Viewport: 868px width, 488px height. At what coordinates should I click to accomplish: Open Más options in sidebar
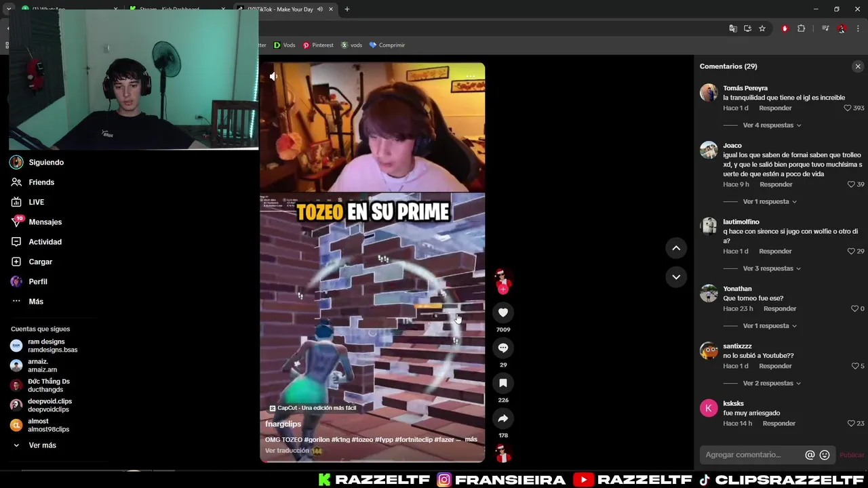click(35, 302)
